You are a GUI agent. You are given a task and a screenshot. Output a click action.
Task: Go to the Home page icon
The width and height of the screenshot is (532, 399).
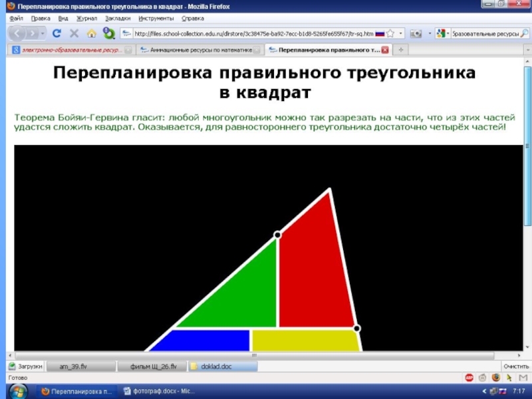(x=91, y=33)
